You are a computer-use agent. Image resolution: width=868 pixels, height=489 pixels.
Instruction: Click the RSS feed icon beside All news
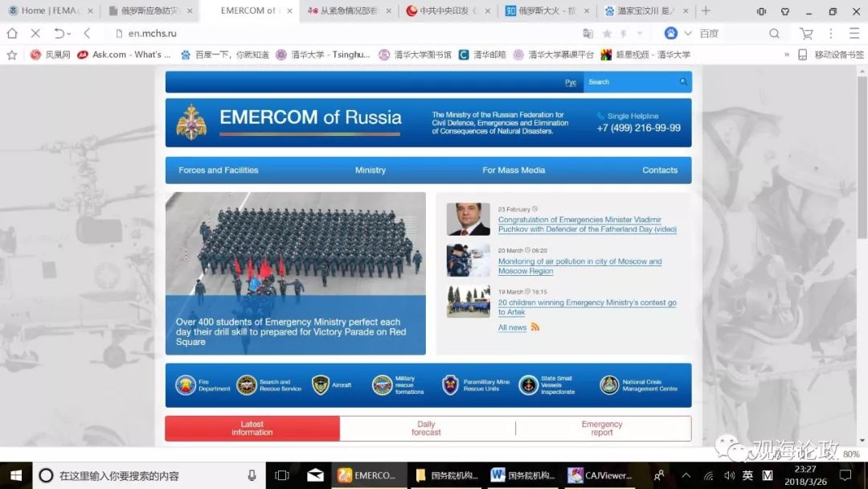[x=535, y=327]
